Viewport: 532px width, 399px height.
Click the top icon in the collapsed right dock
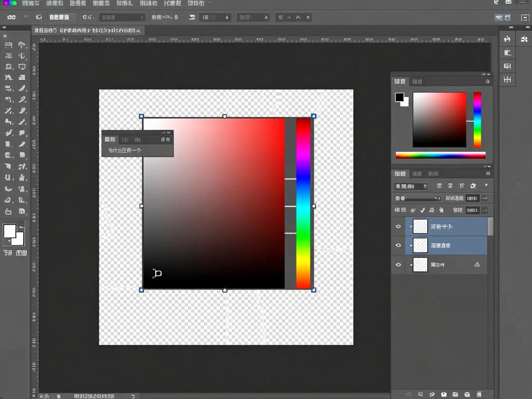click(507, 39)
